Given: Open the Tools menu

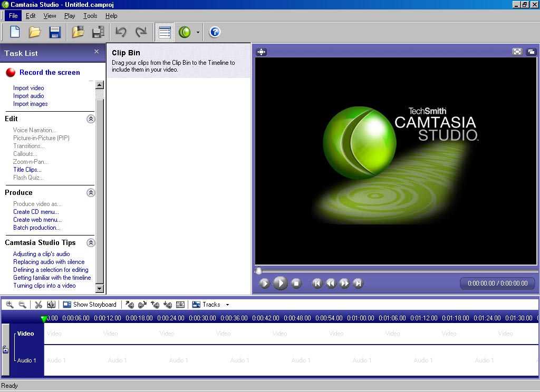Looking at the screenshot, I should (x=90, y=16).
